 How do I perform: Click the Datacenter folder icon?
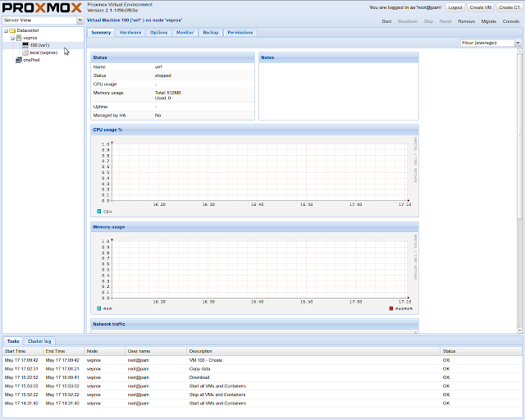coord(12,30)
